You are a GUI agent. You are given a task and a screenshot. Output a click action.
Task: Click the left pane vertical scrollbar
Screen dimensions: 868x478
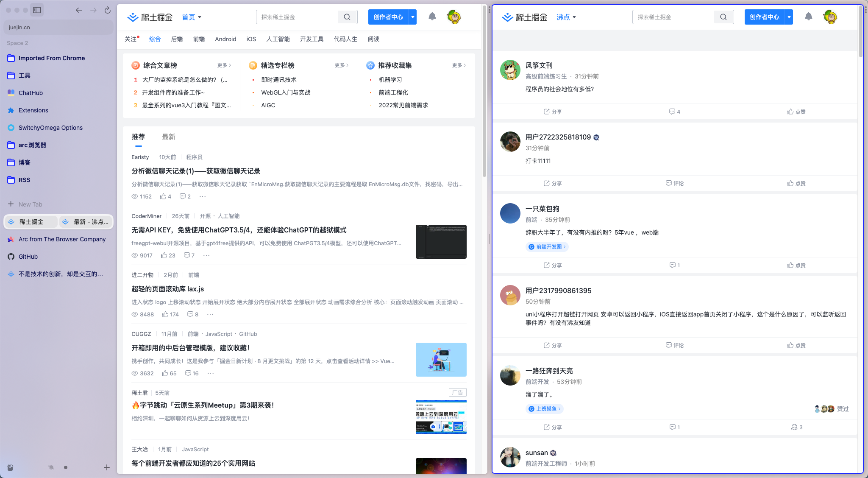(x=484, y=91)
